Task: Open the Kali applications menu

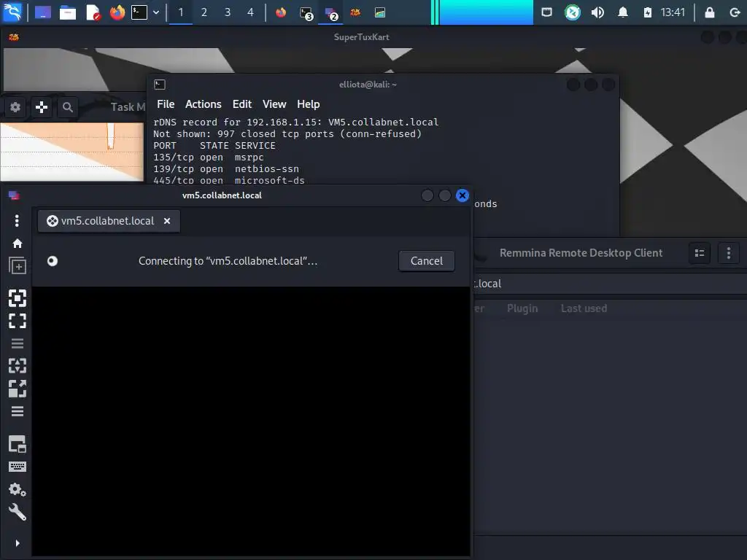Action: pyautogui.click(x=12, y=12)
